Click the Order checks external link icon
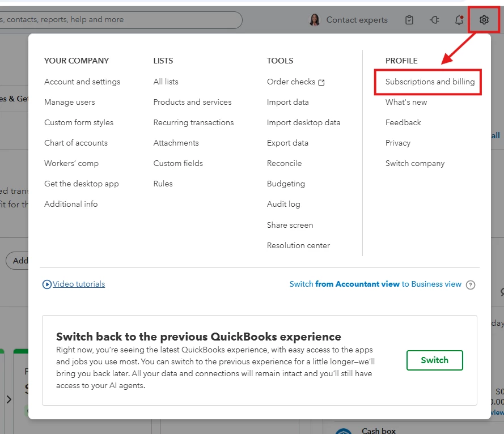The height and width of the screenshot is (434, 504). pyautogui.click(x=321, y=83)
